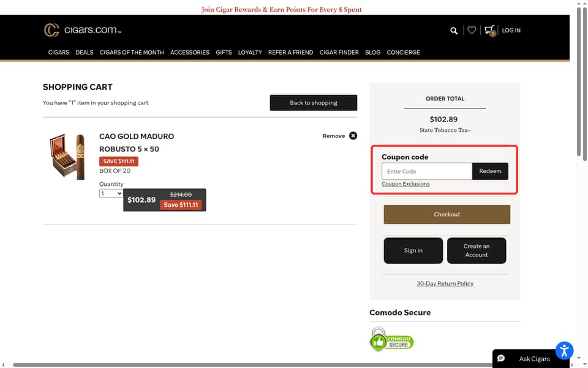
Task: Click the red SAVE $111.11 badge under Robusto
Action: pos(119,161)
